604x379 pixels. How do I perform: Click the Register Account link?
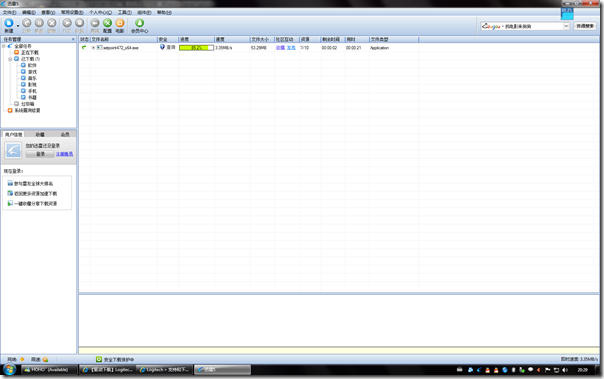[x=64, y=154]
